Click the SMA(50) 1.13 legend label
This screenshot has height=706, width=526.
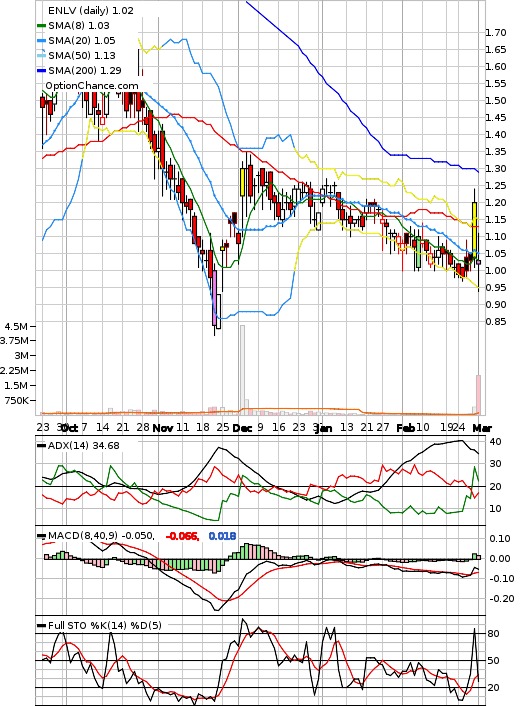point(82,55)
